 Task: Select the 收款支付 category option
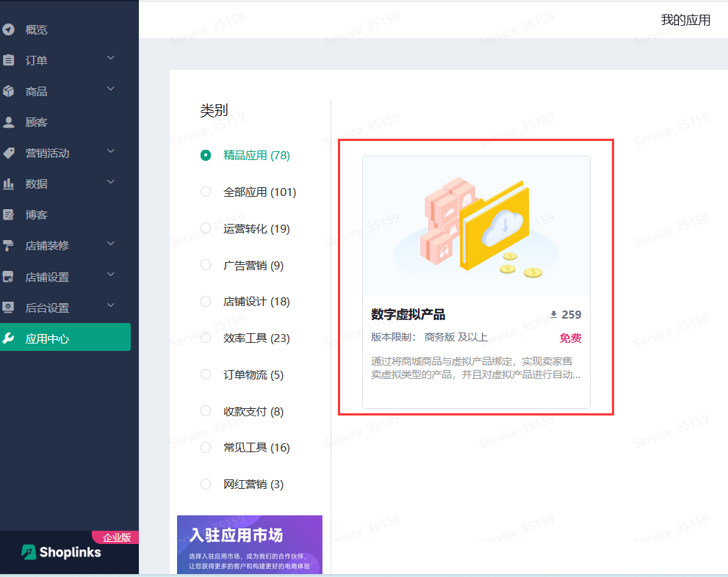tap(206, 411)
